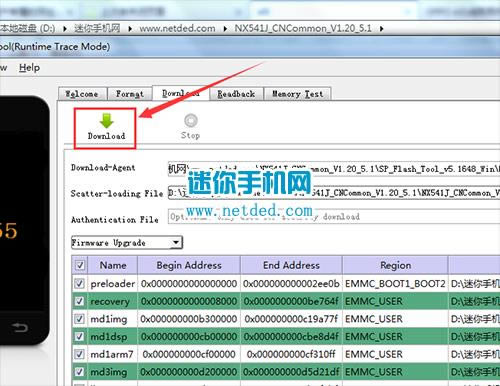Image resolution: width=500 pixels, height=386 pixels.
Task: Click the EMMC_BOOT1_BOOT2 region cell
Action: coord(395,284)
